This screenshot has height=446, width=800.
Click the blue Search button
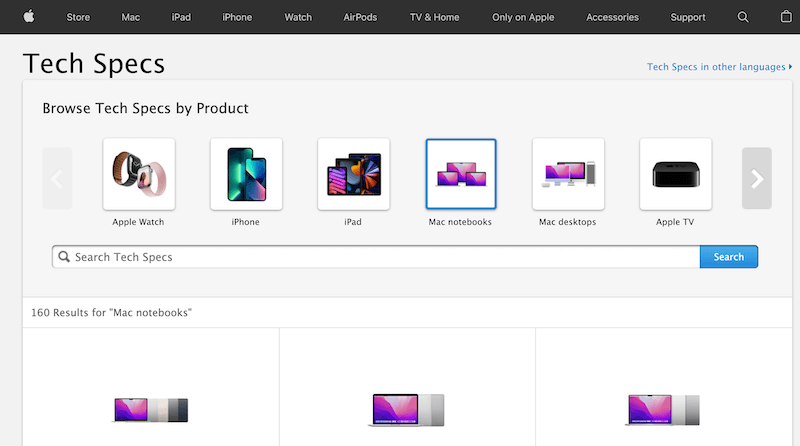coord(729,257)
